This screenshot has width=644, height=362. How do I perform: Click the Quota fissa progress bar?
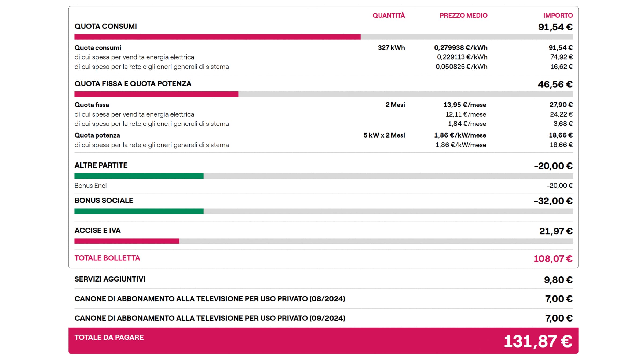(156, 94)
